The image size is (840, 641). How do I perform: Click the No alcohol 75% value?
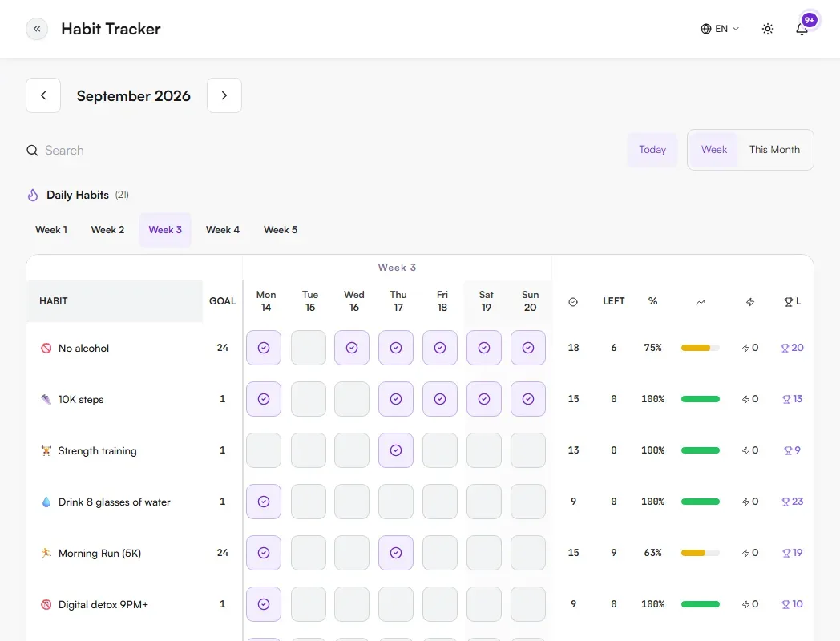pos(652,348)
